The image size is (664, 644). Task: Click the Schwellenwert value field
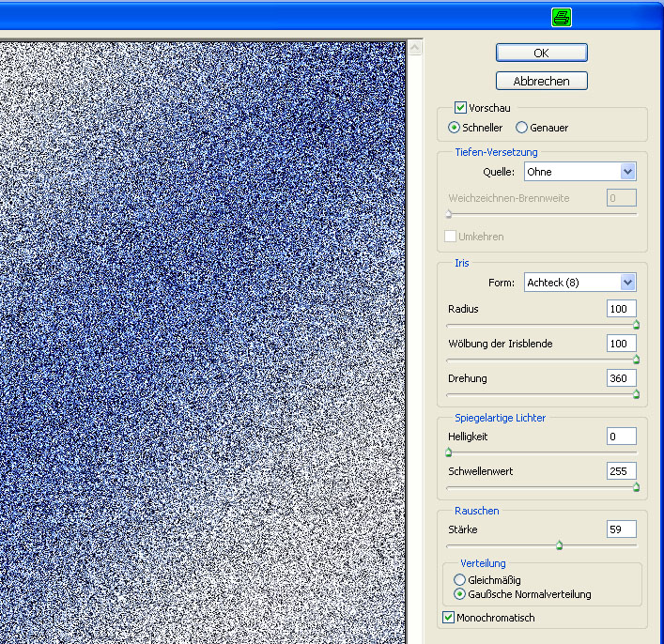coord(621,471)
